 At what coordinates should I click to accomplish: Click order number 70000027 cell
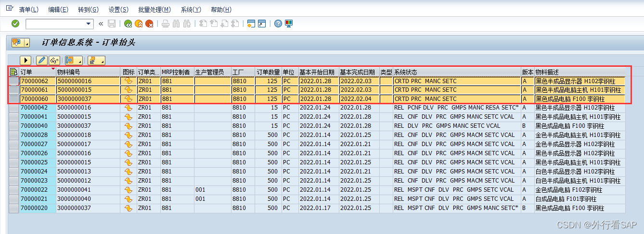(x=38, y=144)
